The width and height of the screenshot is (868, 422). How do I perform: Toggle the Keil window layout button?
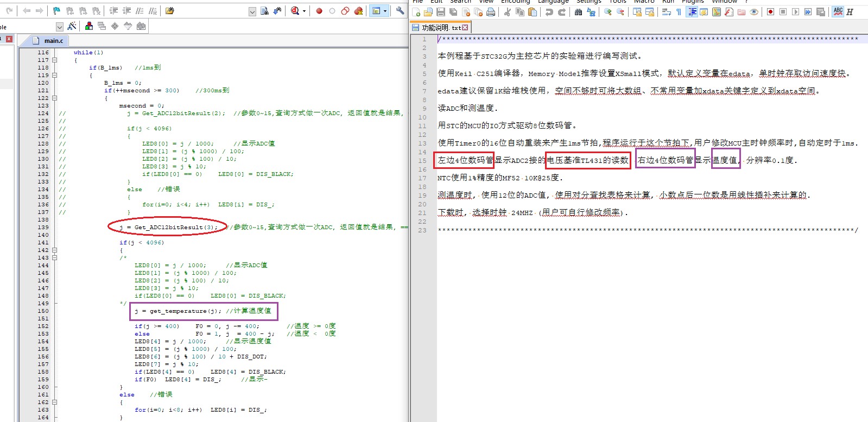[x=376, y=11]
